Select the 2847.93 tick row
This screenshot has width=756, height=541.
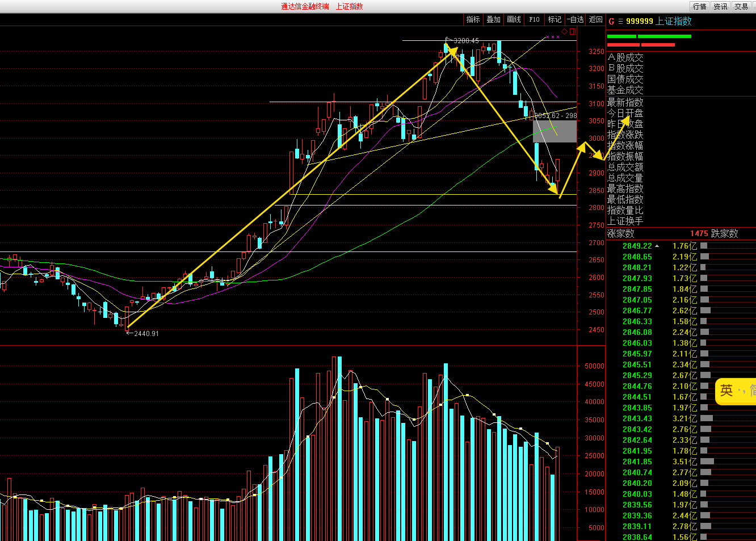point(681,278)
